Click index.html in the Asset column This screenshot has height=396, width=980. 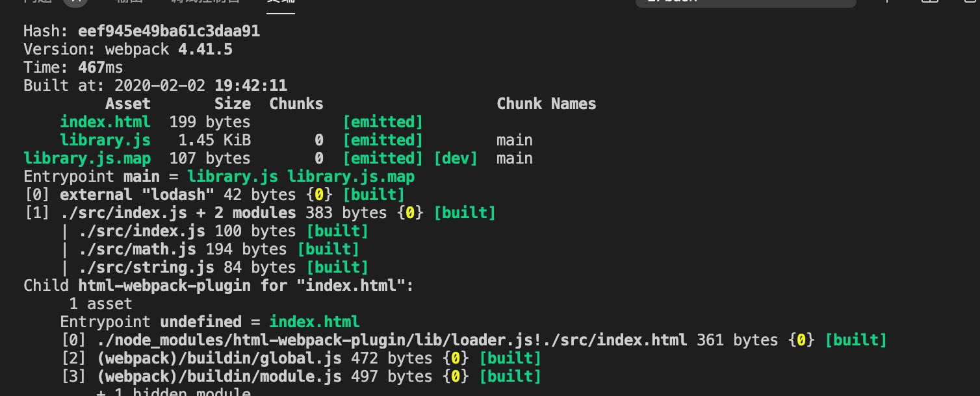pos(105,122)
